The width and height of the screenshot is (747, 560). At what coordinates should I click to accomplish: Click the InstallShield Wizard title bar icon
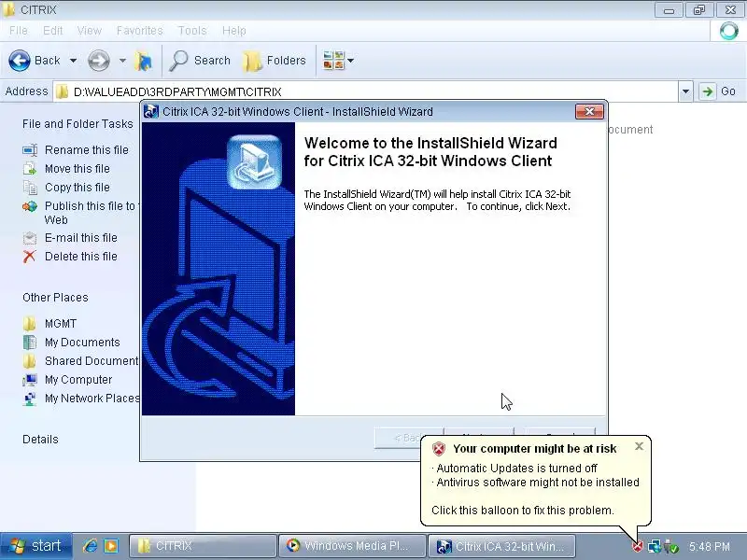[x=151, y=111]
